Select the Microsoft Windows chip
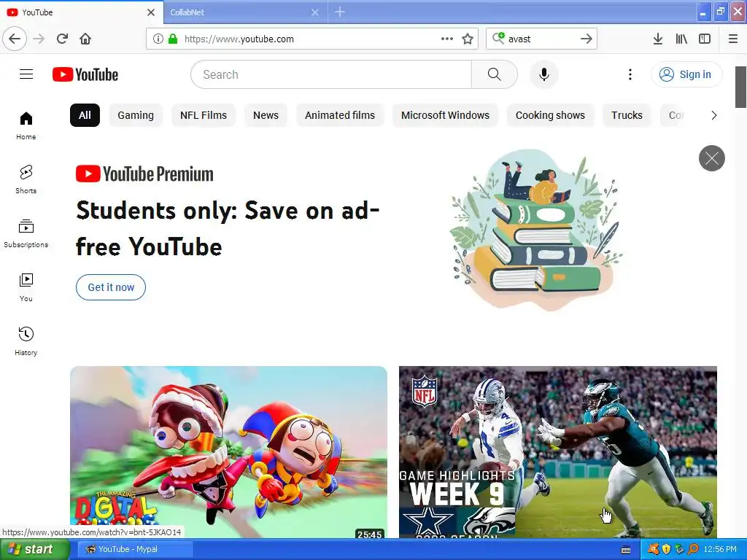This screenshot has width=747, height=560. point(445,115)
